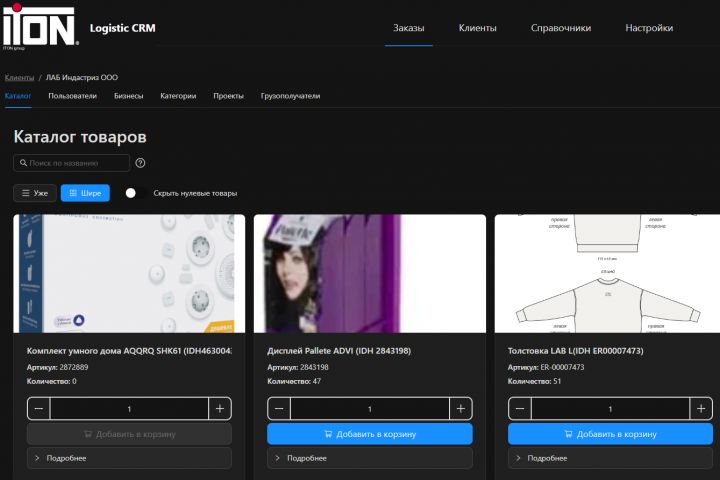720x480 pixels.
Task: Open the Справочники menu
Action: pos(561,28)
